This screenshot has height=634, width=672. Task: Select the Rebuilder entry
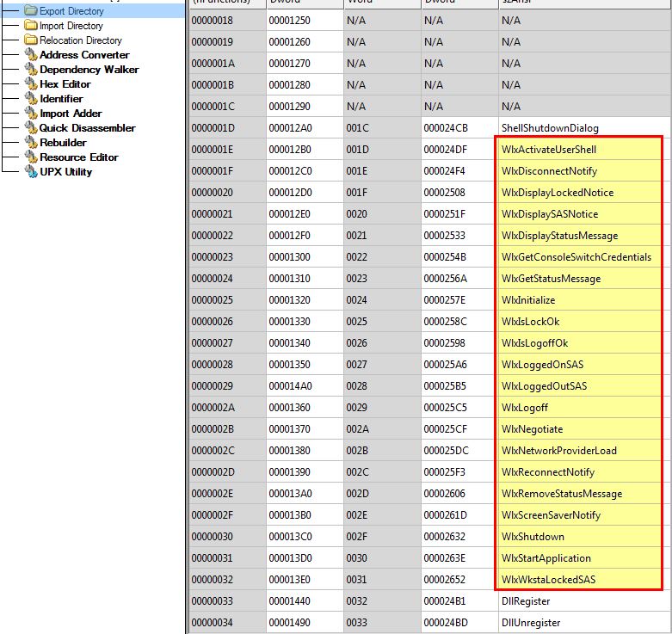point(63,142)
